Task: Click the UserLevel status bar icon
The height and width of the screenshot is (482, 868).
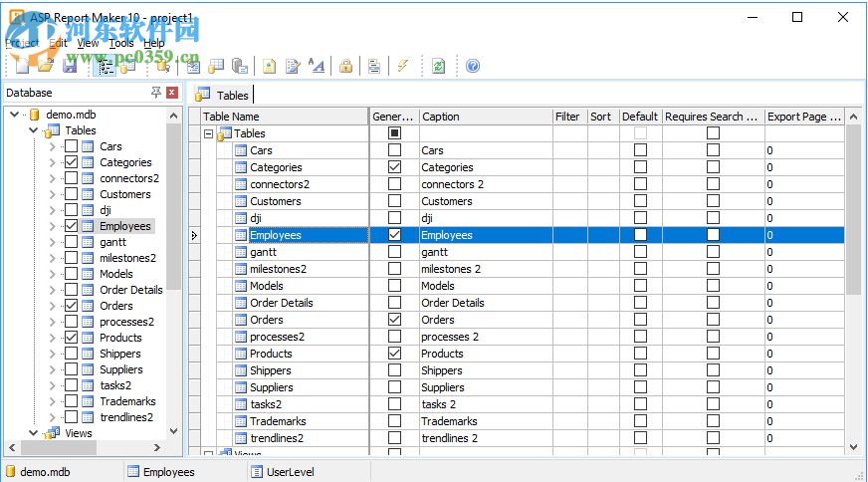Action: pyautogui.click(x=256, y=472)
